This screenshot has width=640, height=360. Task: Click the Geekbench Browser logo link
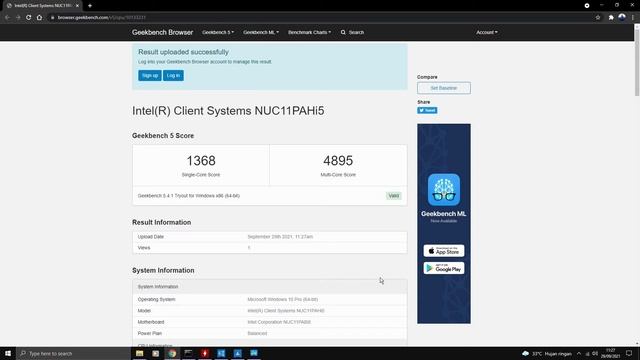coord(162,32)
